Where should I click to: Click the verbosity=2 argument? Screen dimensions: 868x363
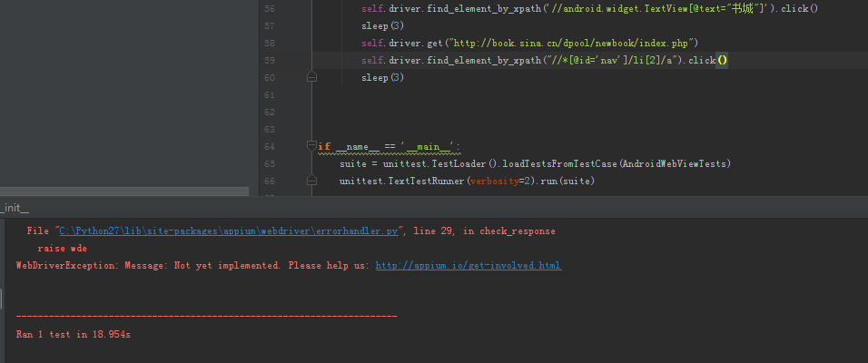(498, 181)
